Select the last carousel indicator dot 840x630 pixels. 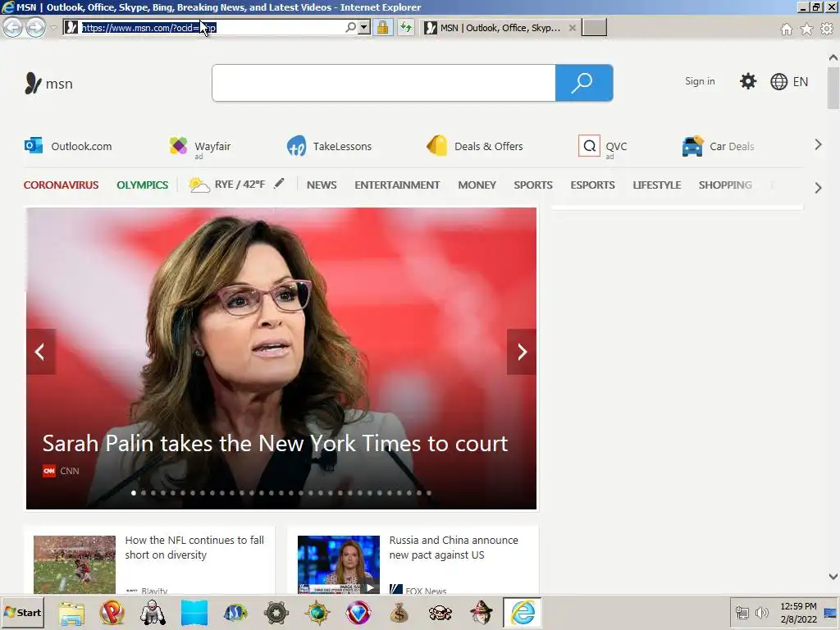coord(428,493)
